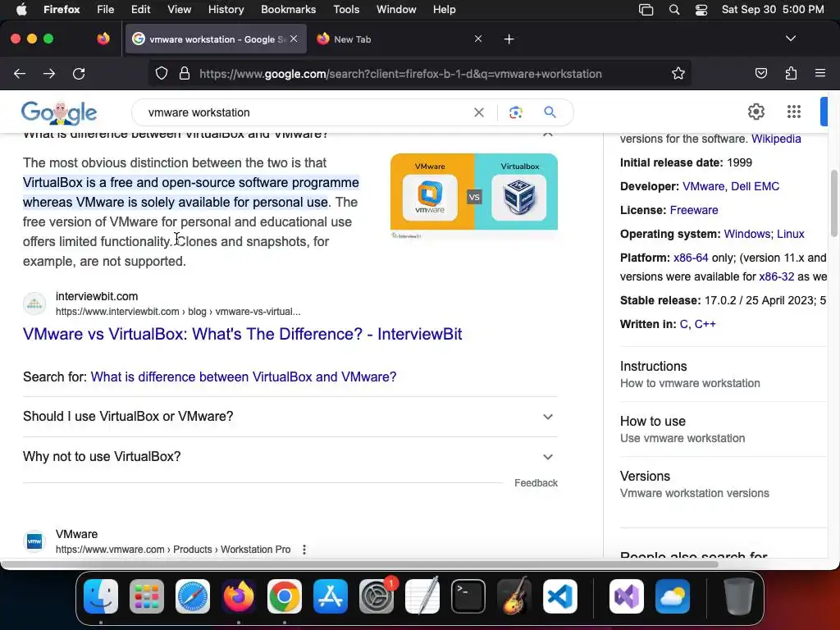This screenshot has height=630, width=840.
Task: Click the Firefox View pinned icon
Action: click(103, 39)
